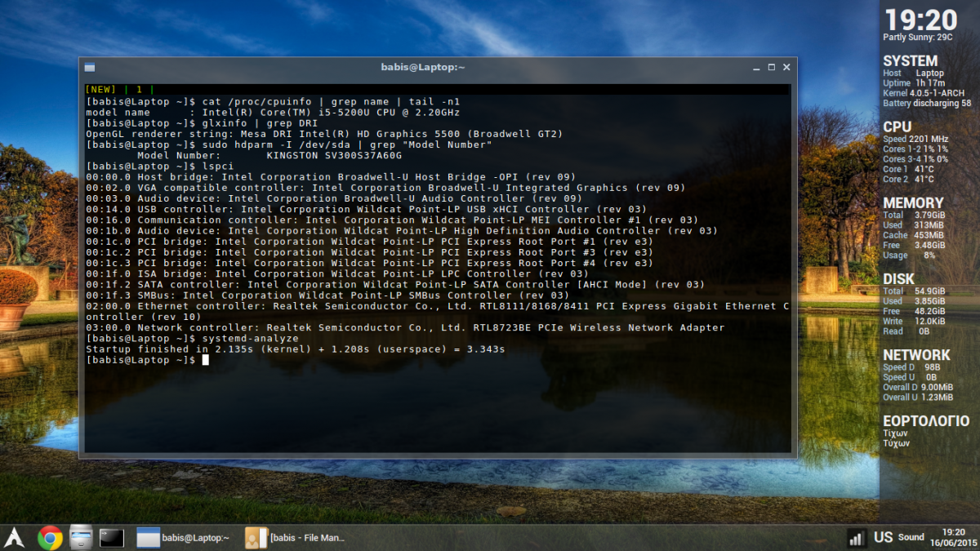Screen dimensions: 980x551
Task: Open the terminal launcher icon in the taskbar
Action: [112, 537]
